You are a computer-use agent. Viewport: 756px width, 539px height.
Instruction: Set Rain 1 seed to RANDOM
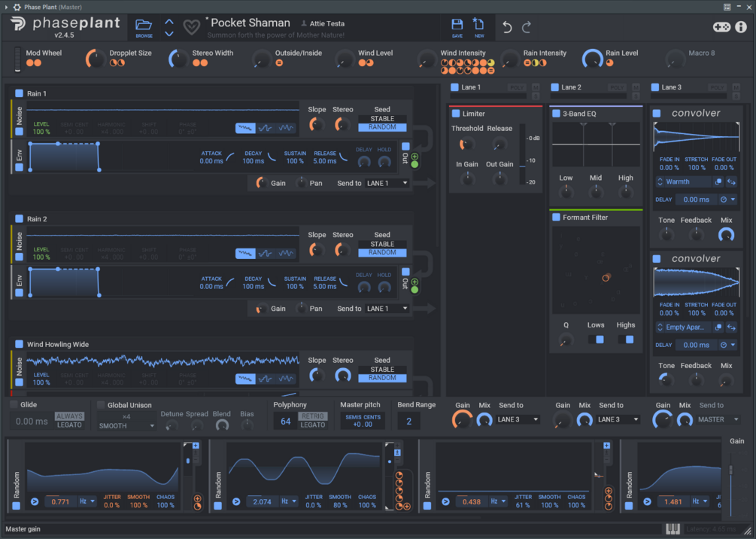382,127
